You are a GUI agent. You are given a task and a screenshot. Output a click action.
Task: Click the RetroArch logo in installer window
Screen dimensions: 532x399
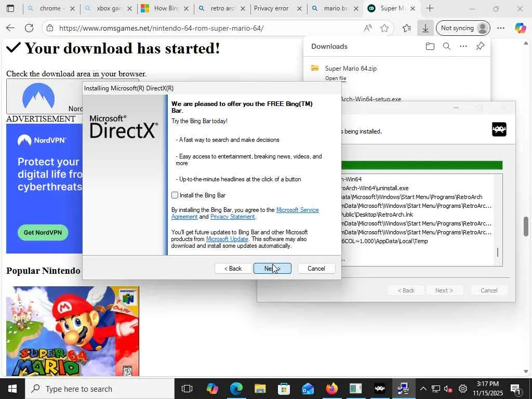pos(499,129)
